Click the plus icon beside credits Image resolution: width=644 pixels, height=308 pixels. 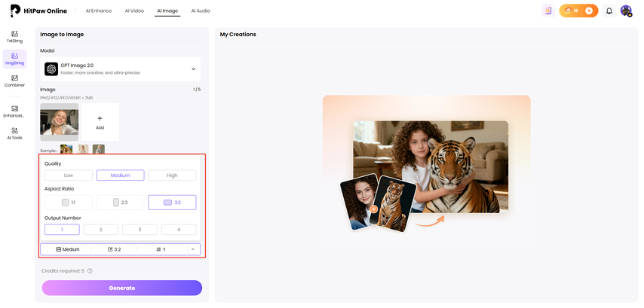click(x=589, y=11)
